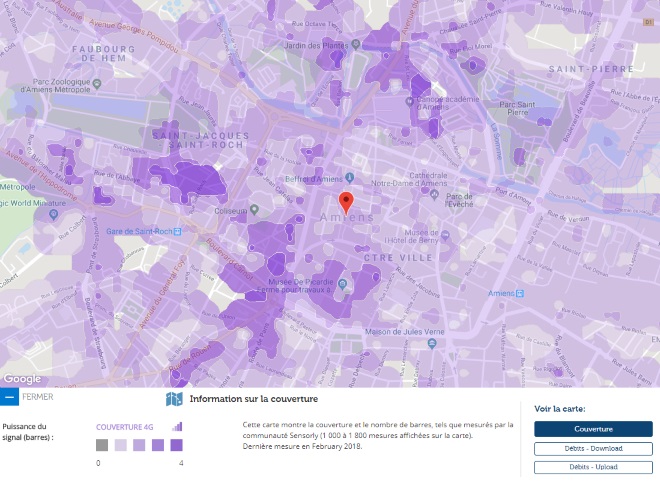The width and height of the screenshot is (660, 488).
Task: Click the Google logo on the map
Action: click(x=22, y=379)
